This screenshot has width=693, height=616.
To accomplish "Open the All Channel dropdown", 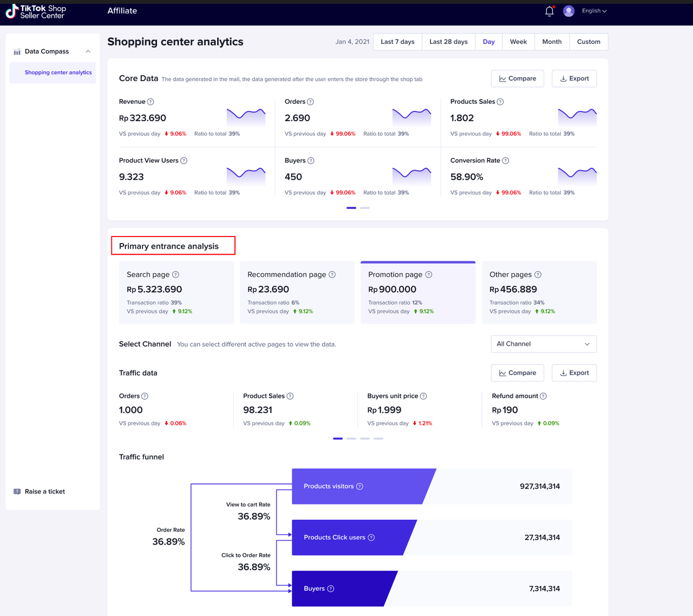I will click(x=543, y=344).
